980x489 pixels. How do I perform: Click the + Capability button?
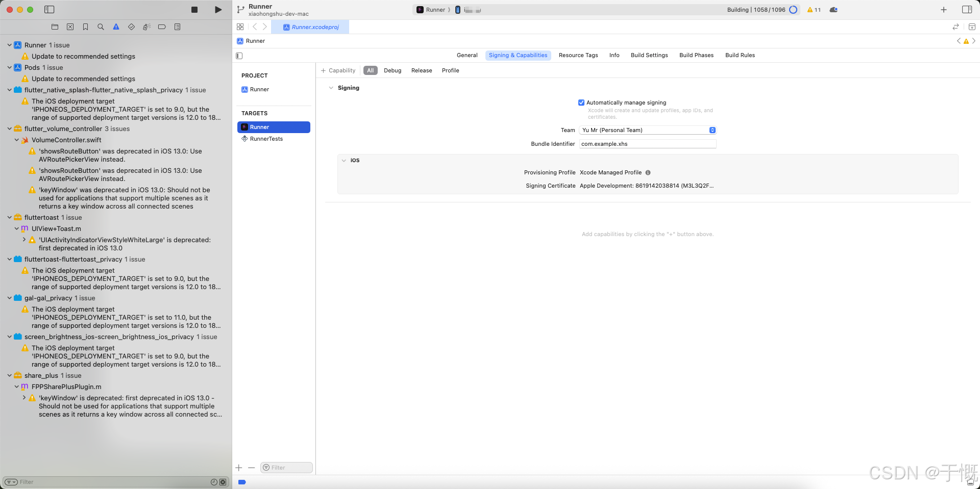pyautogui.click(x=338, y=71)
